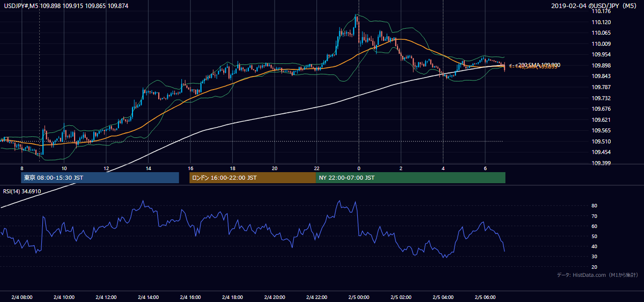The width and height of the screenshot is (644, 302).
Task: Select price axis value 109.787
Action: 602,87
